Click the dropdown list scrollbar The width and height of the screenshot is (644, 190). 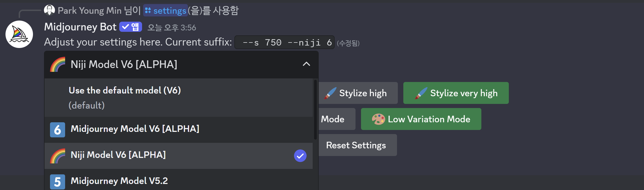pos(315,110)
